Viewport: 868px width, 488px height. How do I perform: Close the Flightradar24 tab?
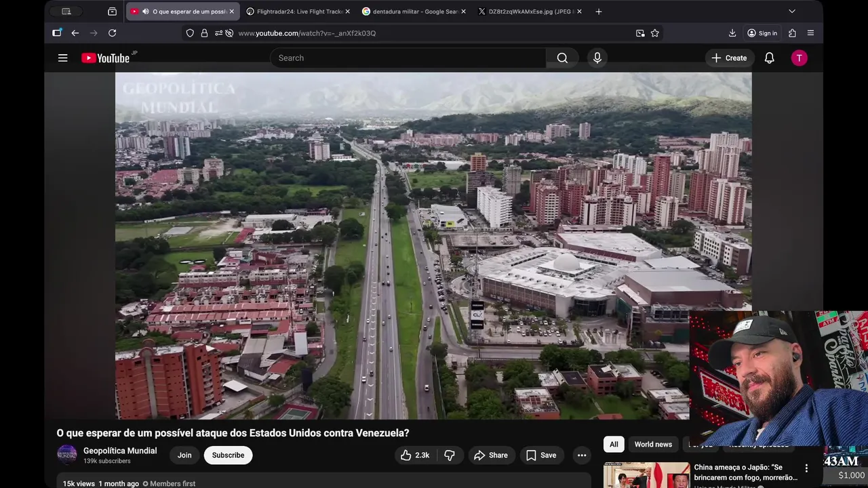coord(348,12)
